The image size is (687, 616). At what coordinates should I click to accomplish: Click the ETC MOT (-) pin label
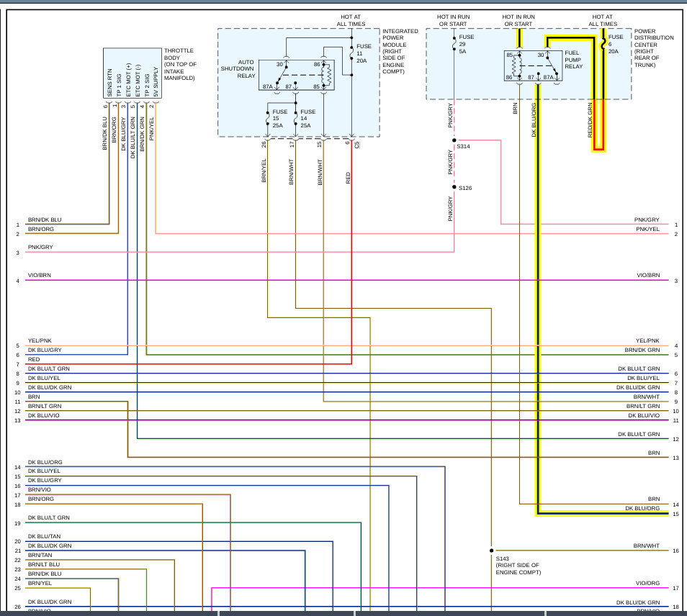pyautogui.click(x=138, y=81)
